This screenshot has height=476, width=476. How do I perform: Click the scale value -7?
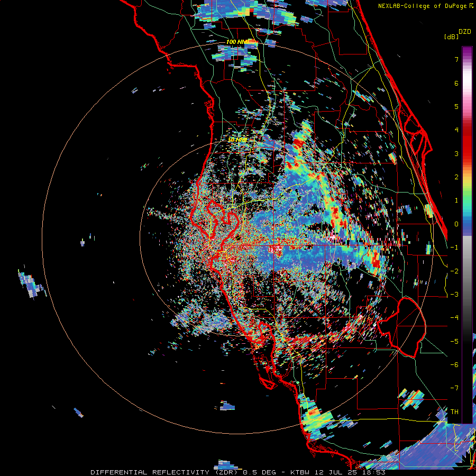454,388
